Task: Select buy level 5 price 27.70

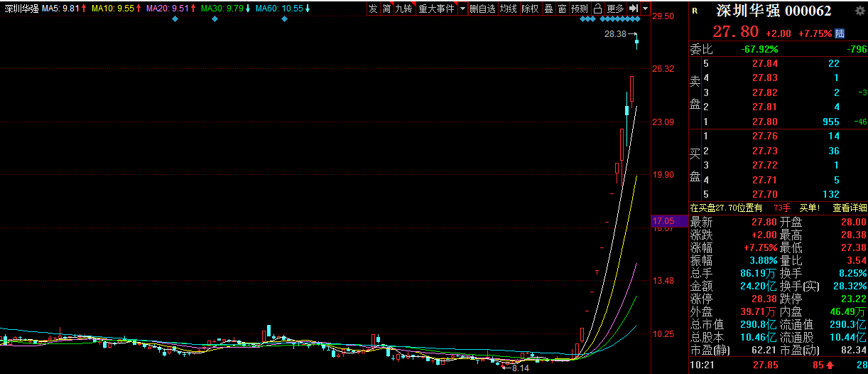Action: (x=765, y=194)
